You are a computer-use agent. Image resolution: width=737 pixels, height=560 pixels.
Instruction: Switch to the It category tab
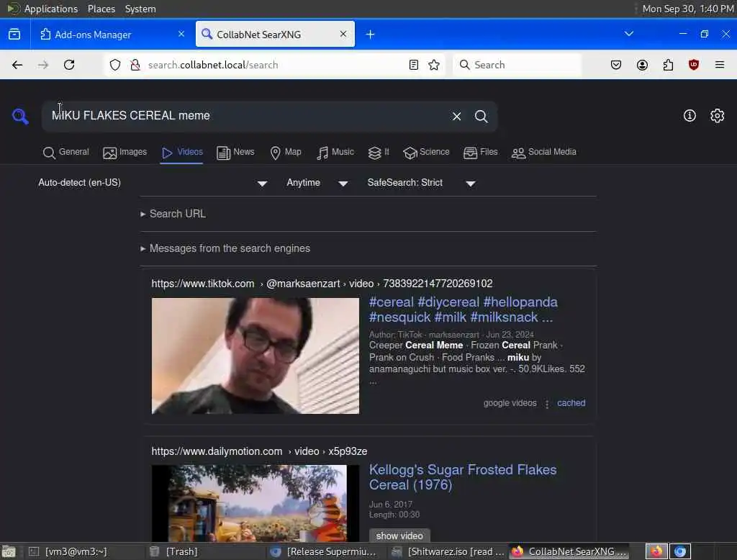379,153
